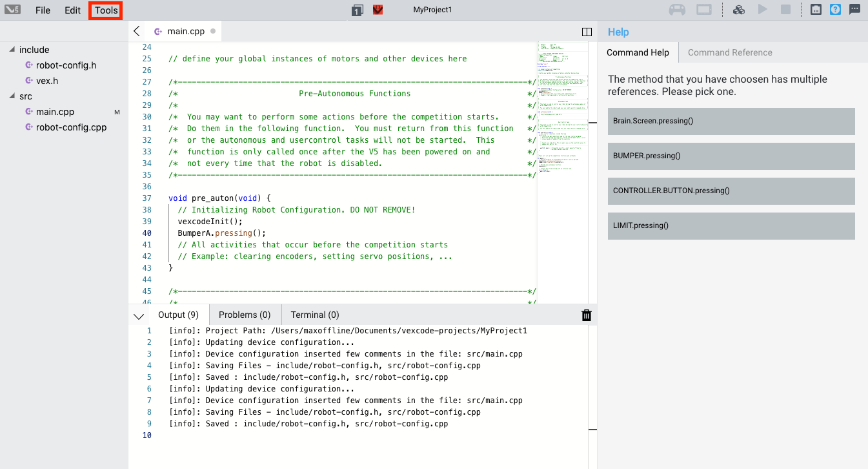
Task: Open Help using the question mark icon
Action: 834,9
